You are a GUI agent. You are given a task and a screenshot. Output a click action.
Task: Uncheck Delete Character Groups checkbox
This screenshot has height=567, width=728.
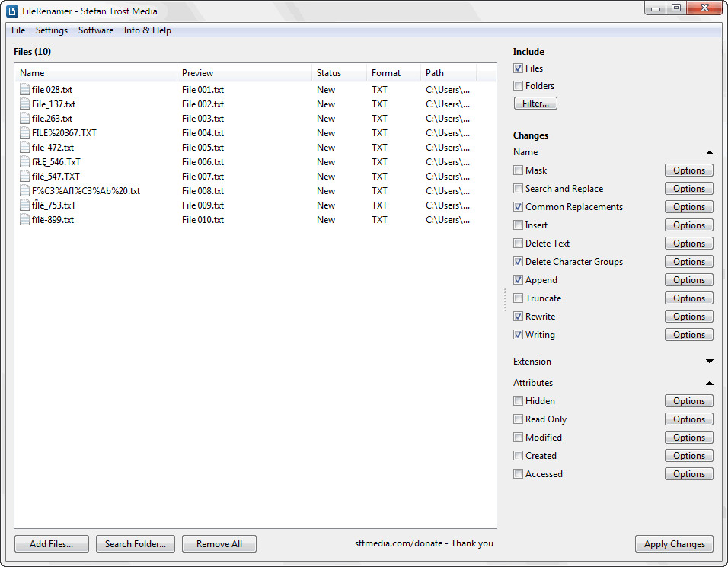518,262
